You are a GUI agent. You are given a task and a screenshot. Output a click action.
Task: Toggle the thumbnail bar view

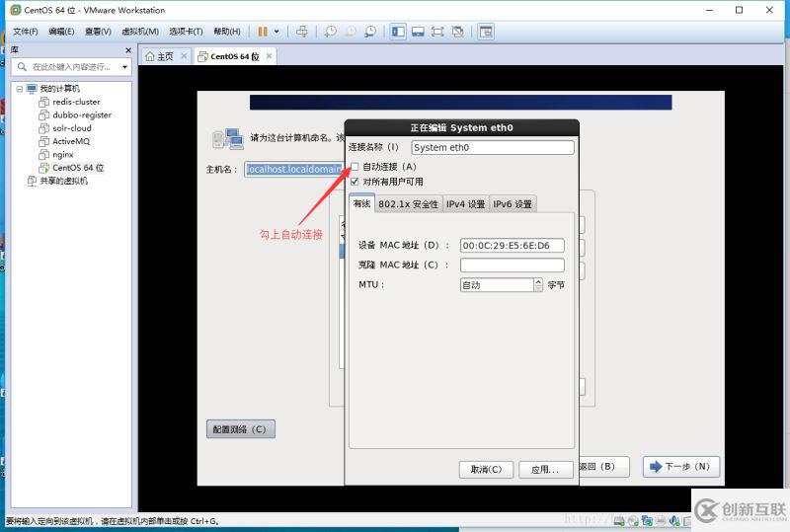[x=418, y=32]
